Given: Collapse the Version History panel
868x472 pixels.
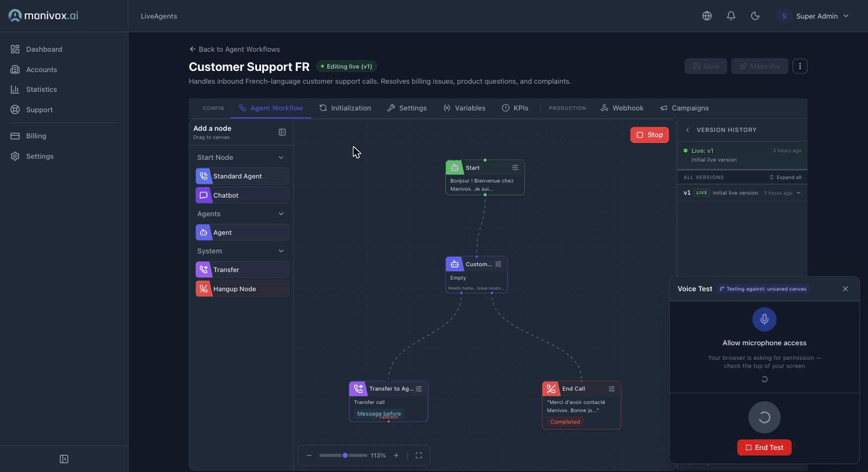Looking at the screenshot, I should [x=687, y=130].
